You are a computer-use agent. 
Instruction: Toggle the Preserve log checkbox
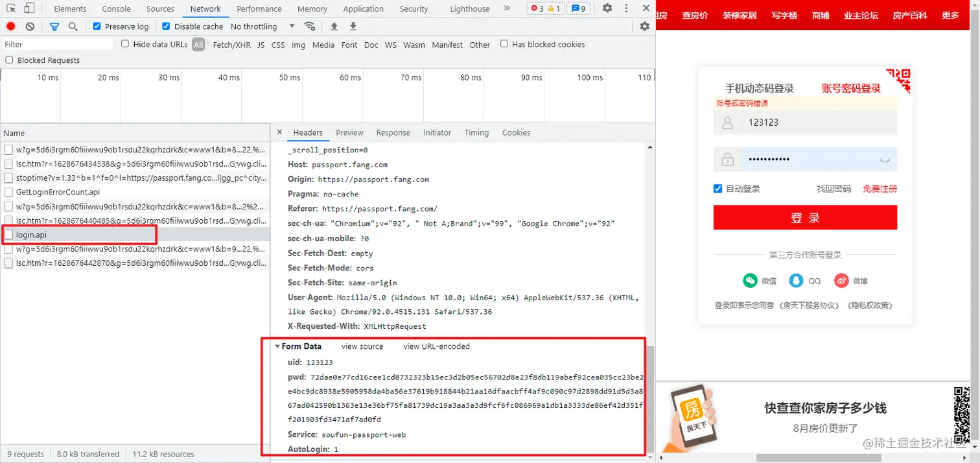coord(97,27)
